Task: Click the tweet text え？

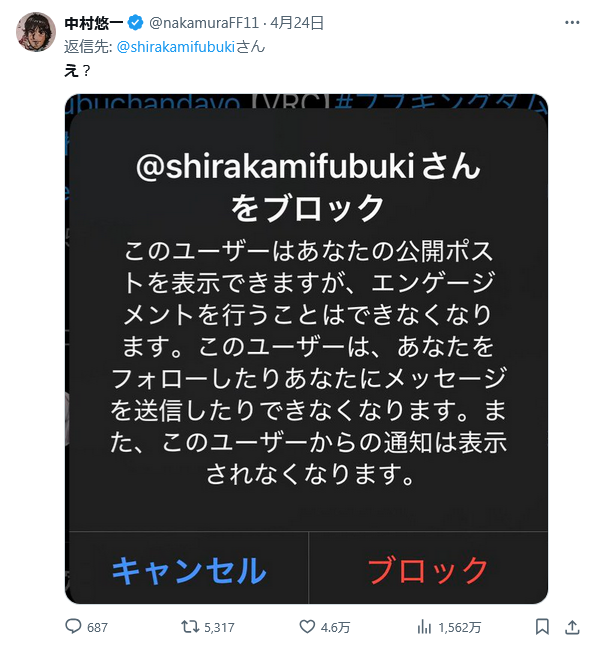Action: point(77,71)
